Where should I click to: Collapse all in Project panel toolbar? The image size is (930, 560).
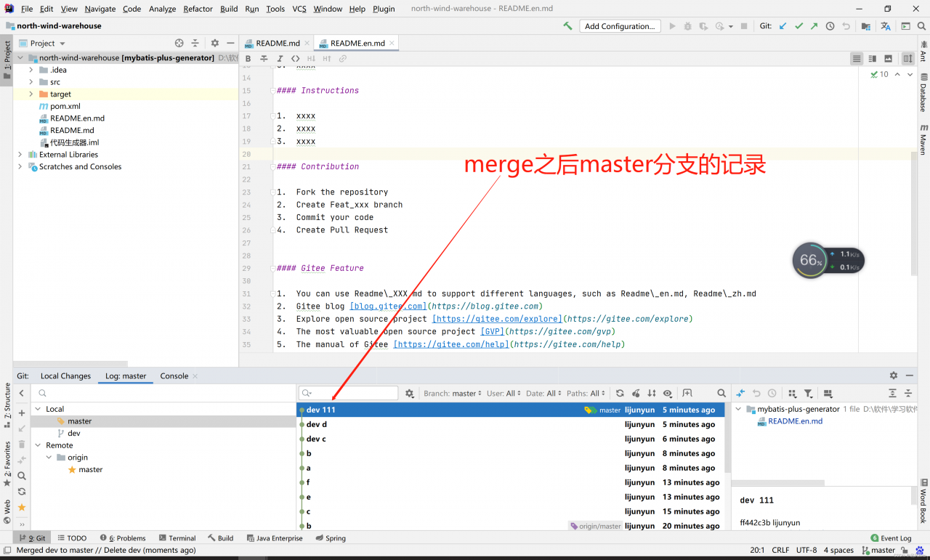pos(195,43)
